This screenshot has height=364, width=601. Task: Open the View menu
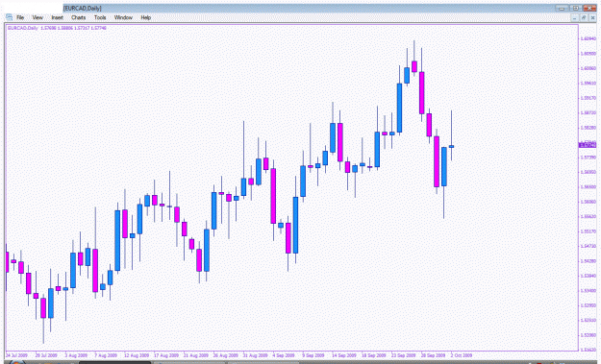[x=38, y=17]
